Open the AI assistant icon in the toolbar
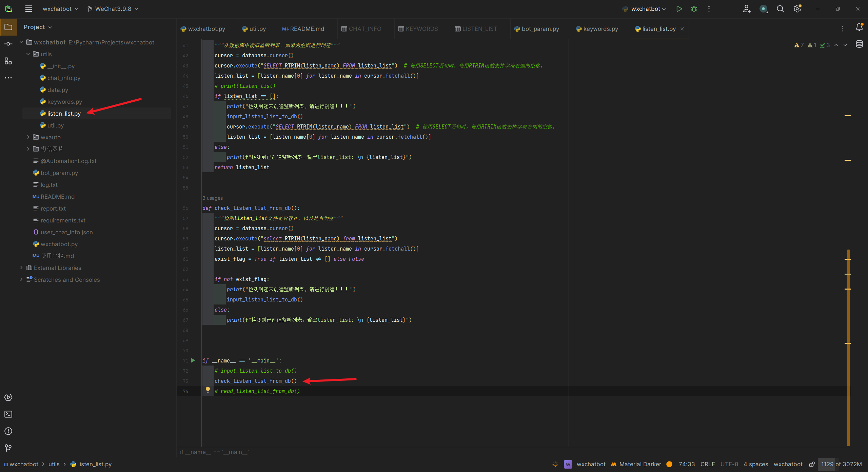 (x=763, y=9)
